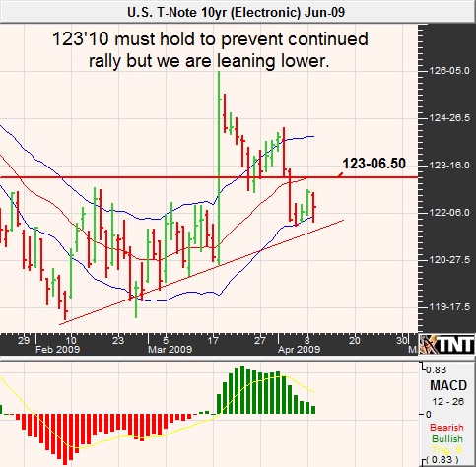Click the MACD indicator title
Viewport: 476px width, 467px height.
tap(448, 385)
